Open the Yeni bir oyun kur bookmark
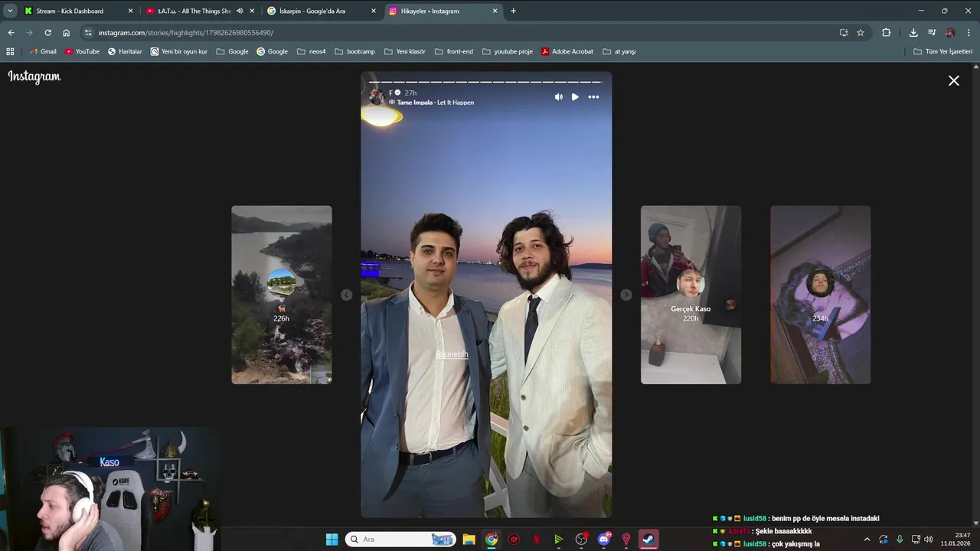The height and width of the screenshot is (551, 980). (x=179, y=51)
